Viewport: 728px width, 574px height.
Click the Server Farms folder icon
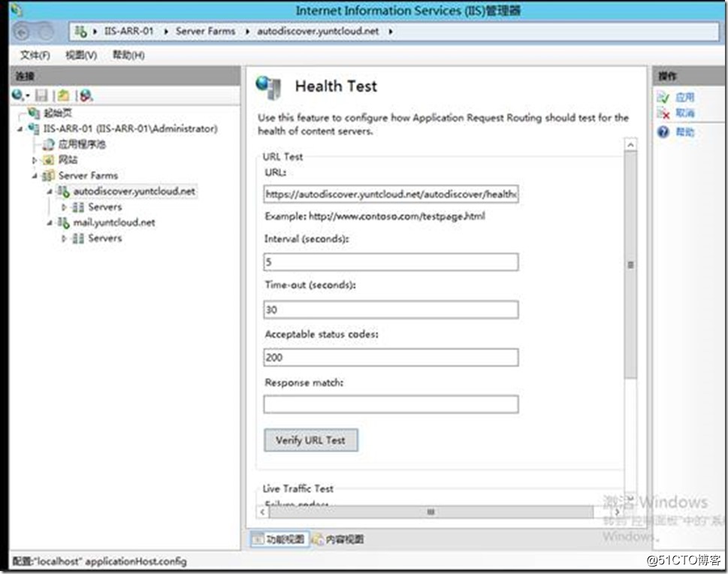click(48, 176)
